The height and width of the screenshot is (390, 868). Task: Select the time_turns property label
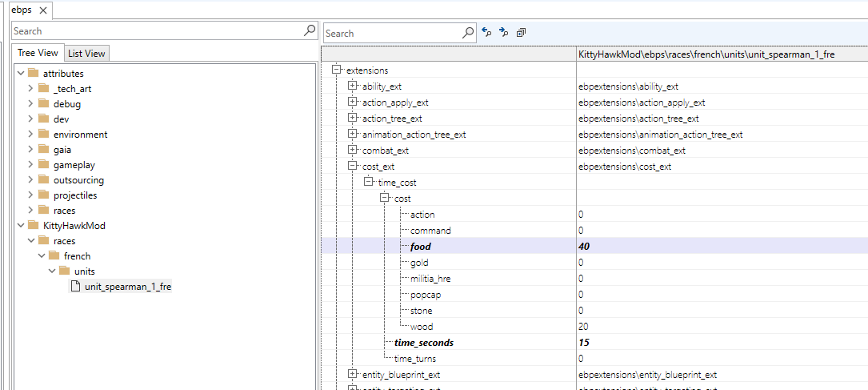pos(414,359)
